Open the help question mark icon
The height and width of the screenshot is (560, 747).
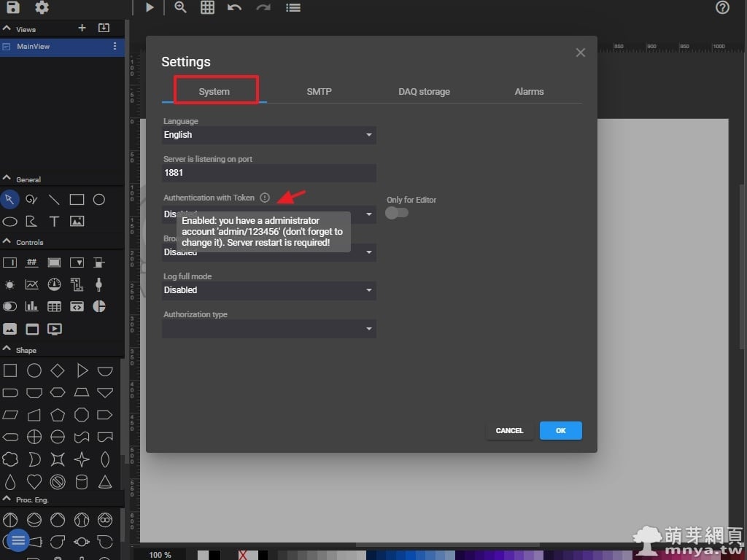tap(722, 7)
